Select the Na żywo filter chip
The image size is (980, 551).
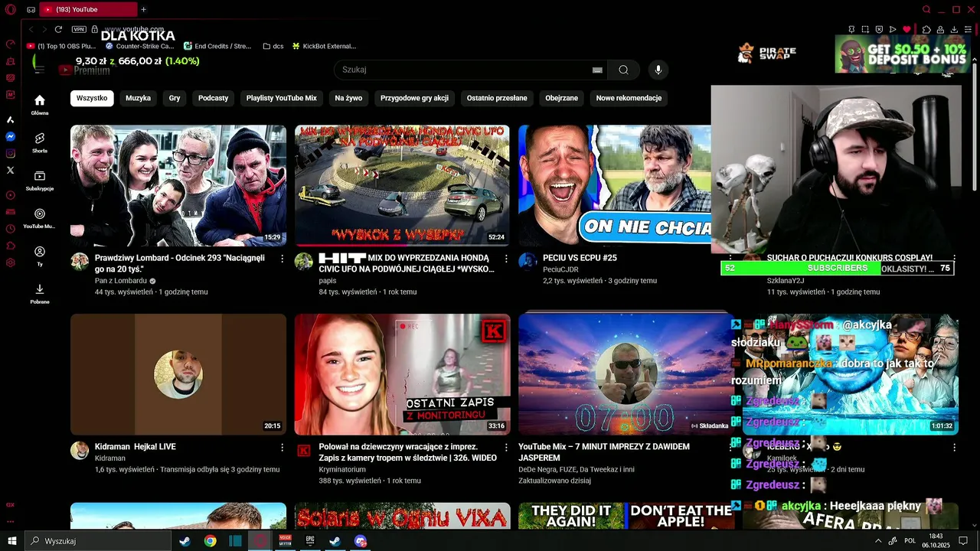tap(348, 98)
